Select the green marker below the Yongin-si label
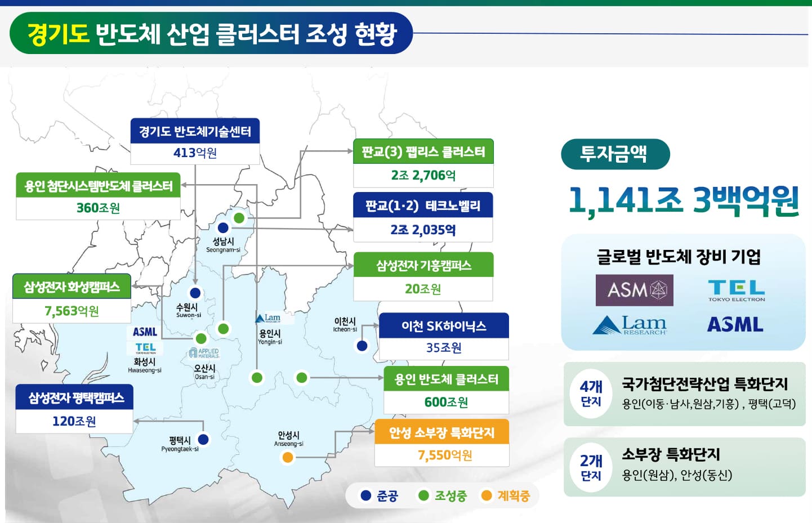812x523 pixels. pos(257,378)
